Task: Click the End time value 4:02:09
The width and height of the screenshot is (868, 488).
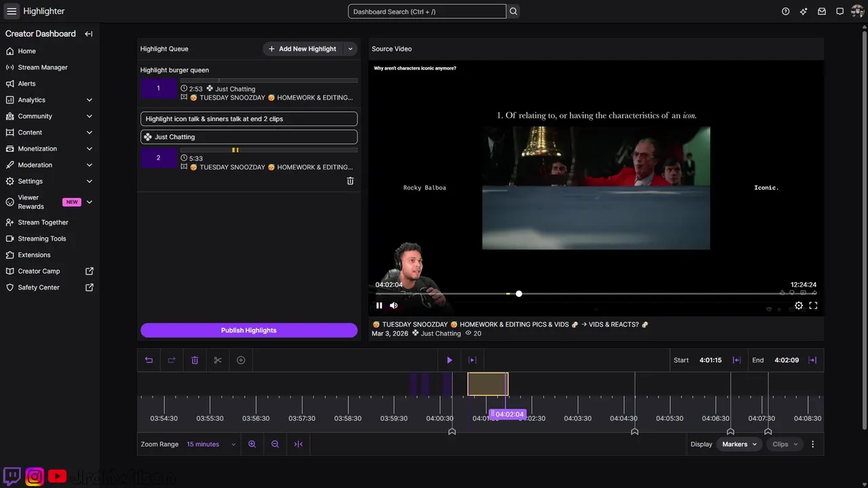Action: pos(787,360)
